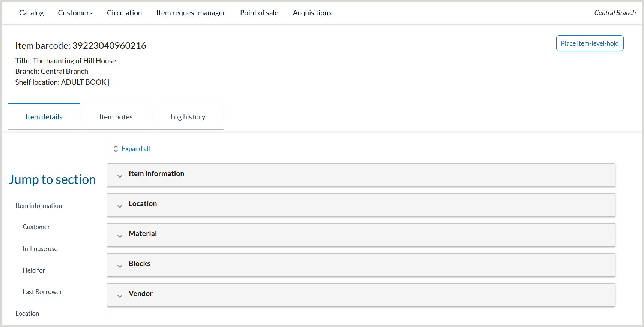Click the chevron beside Blocks

(x=120, y=266)
